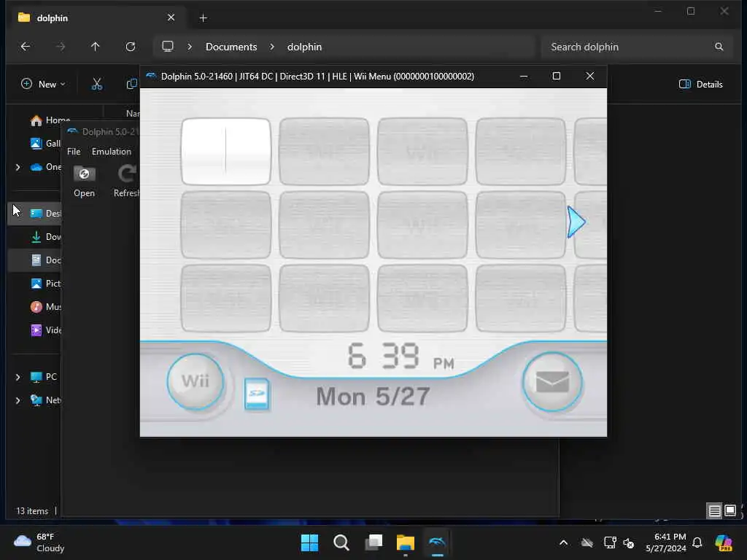
Task: Click the Back arrow in File Explorer
Action: click(26, 47)
